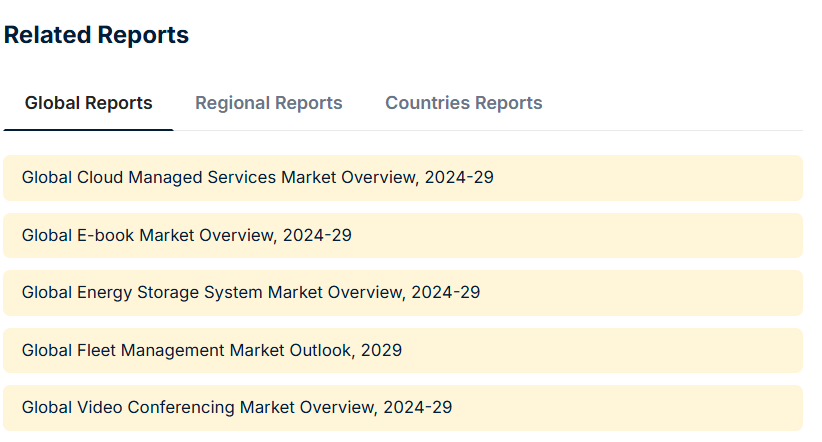
Task: Click the yellow card for E-book Market
Action: [403, 235]
